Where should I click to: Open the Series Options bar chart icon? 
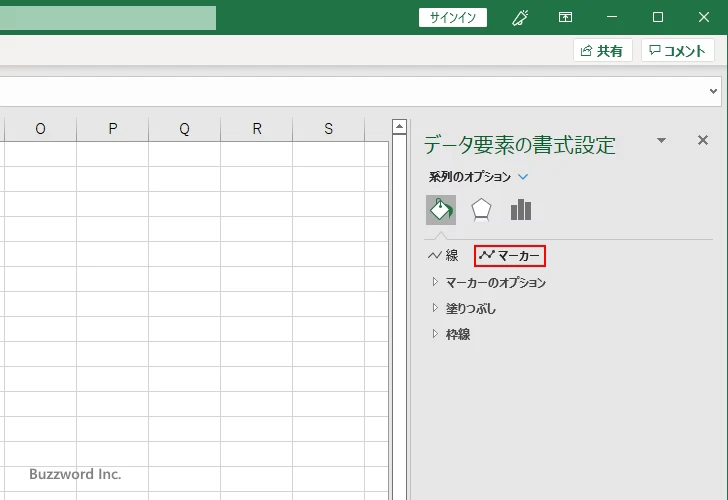(x=520, y=210)
